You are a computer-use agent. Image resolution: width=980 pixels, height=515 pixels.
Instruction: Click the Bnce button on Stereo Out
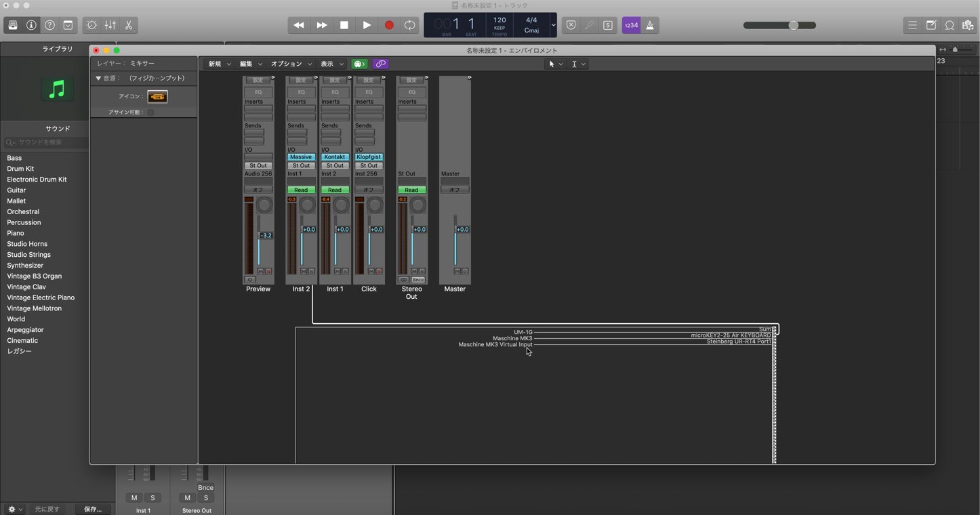pyautogui.click(x=418, y=280)
